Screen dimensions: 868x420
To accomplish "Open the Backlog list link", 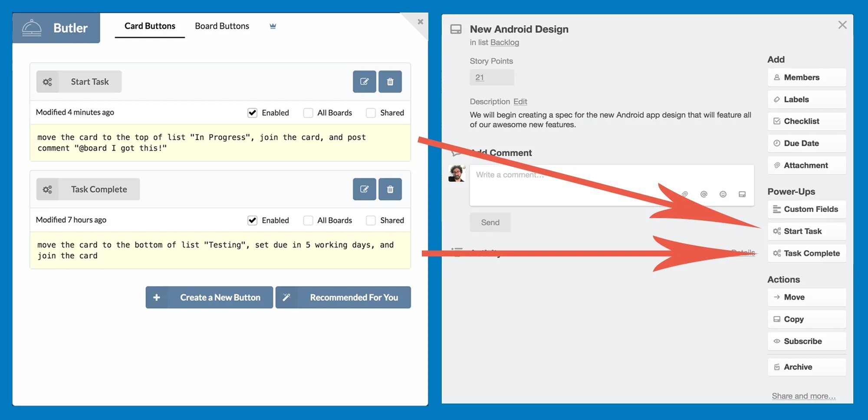I will tap(505, 43).
